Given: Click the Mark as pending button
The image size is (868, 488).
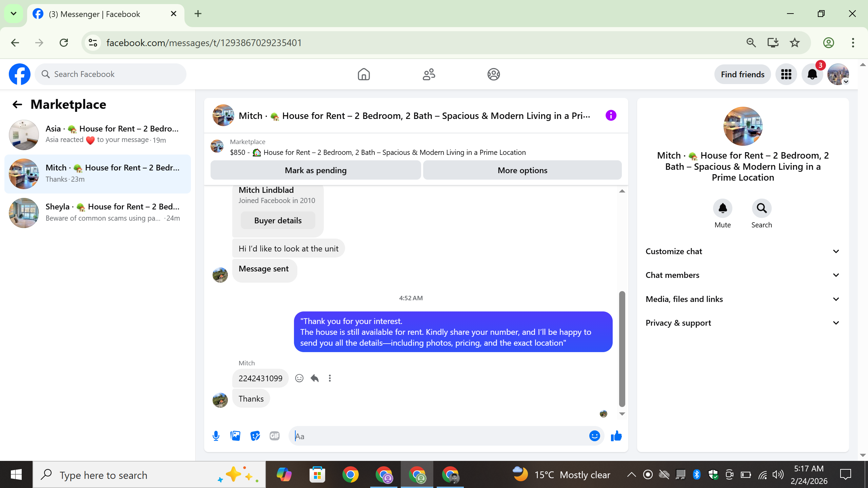Looking at the screenshot, I should click(x=315, y=170).
